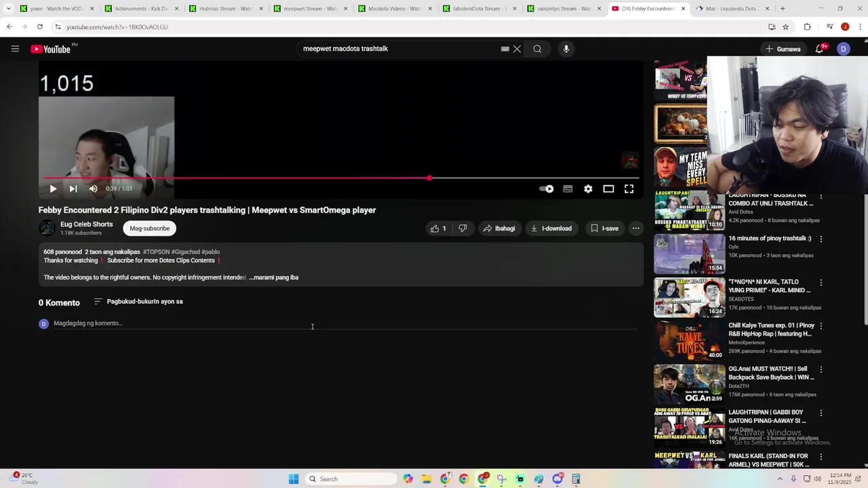Click the #TOPSON hashtag
This screenshot has height=488, width=868.
pyautogui.click(x=156, y=252)
